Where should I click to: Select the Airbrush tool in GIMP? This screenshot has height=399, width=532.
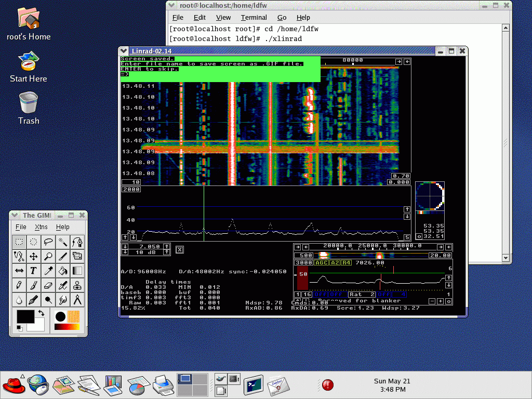click(63, 285)
